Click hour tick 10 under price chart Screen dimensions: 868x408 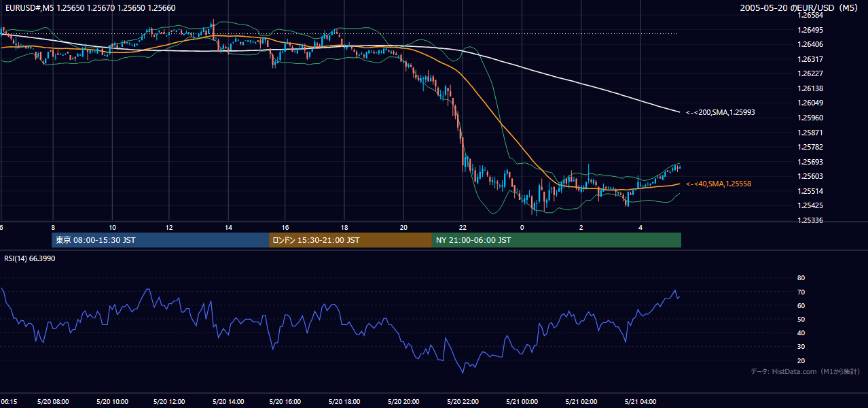pos(112,227)
